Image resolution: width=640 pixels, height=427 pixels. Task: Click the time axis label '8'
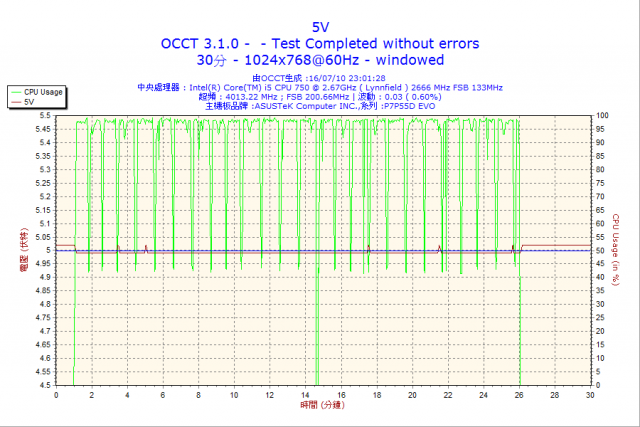click(x=198, y=395)
